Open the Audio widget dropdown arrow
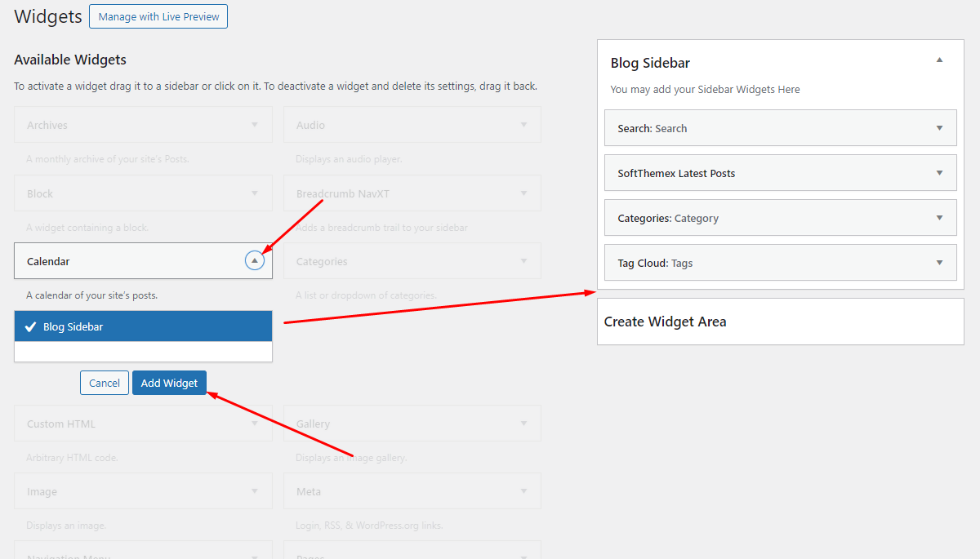Image resolution: width=980 pixels, height=559 pixels. click(523, 125)
